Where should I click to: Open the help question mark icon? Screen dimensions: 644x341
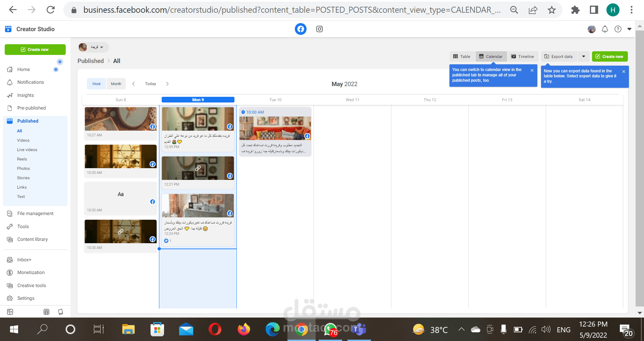[618, 29]
